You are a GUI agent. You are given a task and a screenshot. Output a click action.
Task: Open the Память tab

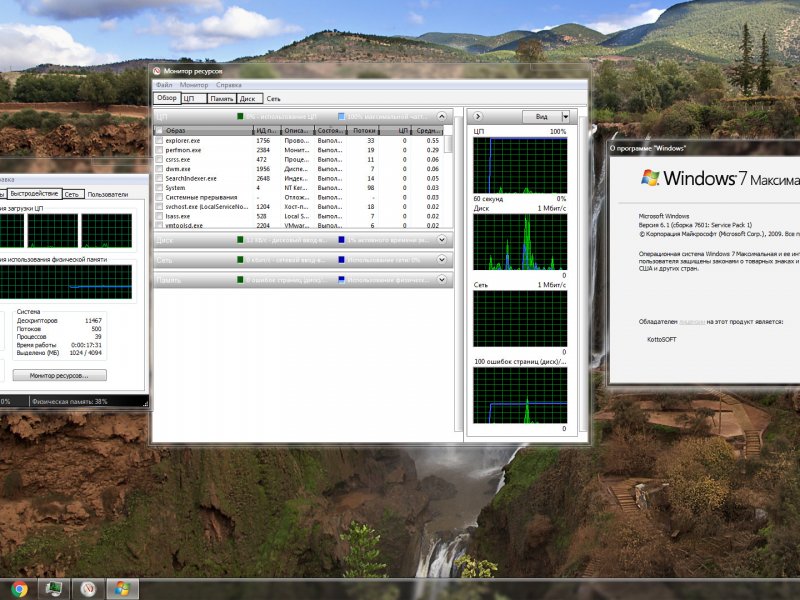[222, 98]
